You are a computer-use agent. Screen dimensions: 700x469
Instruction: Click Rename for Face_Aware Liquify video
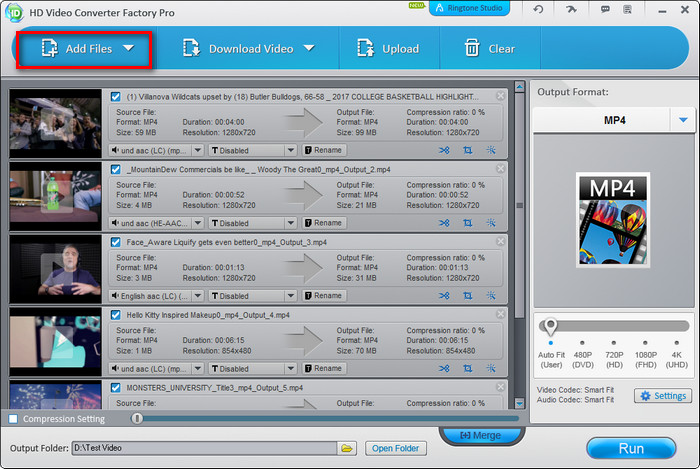coord(324,295)
